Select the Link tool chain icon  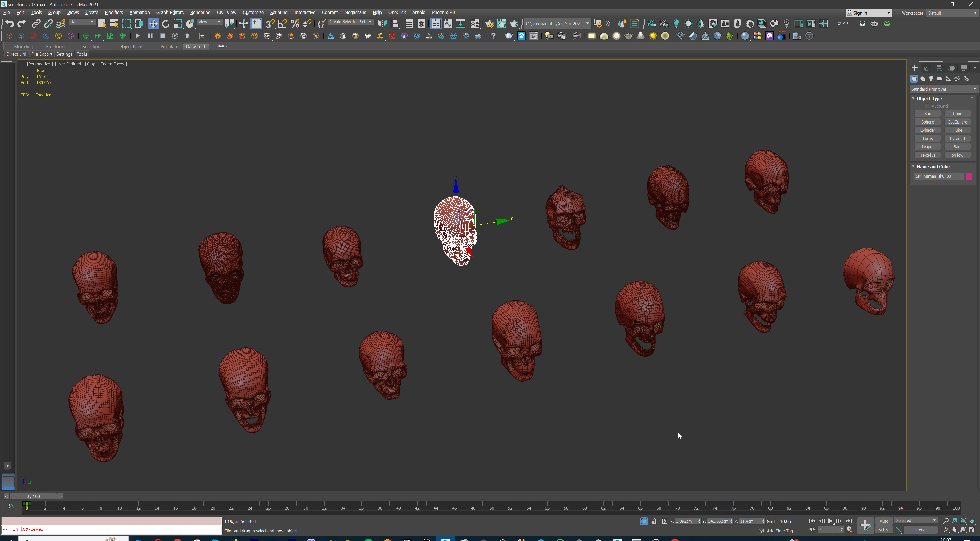pyautogui.click(x=36, y=23)
